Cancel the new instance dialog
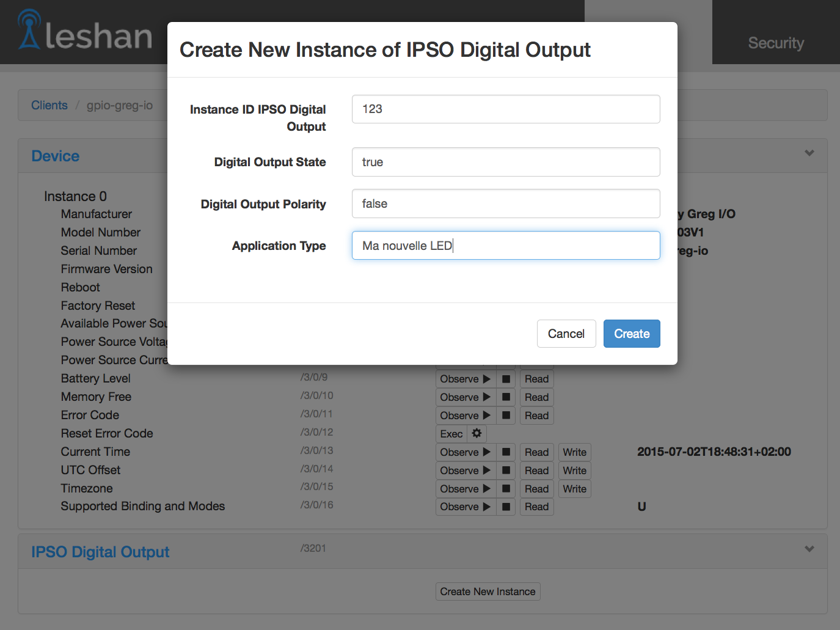The width and height of the screenshot is (840, 630). tap(566, 334)
